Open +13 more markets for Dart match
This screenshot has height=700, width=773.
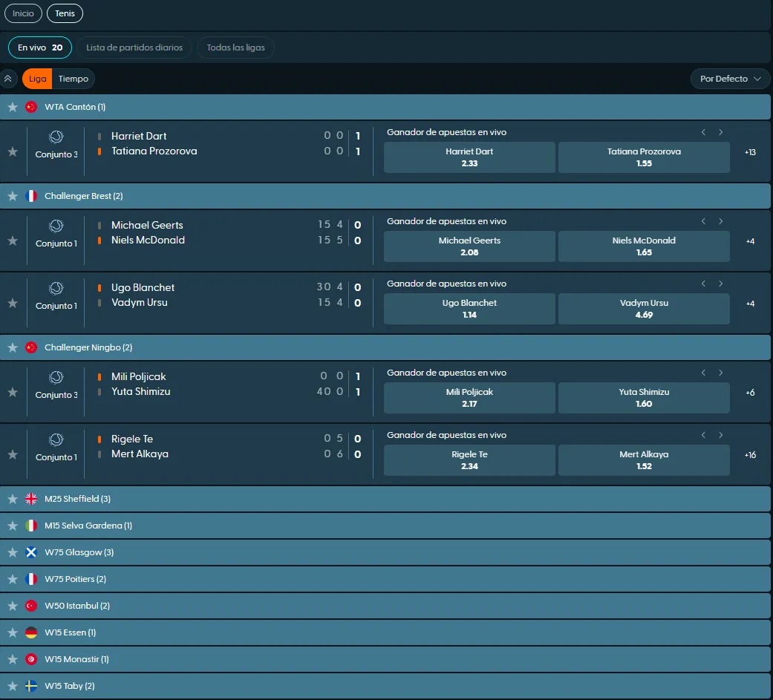[750, 152]
